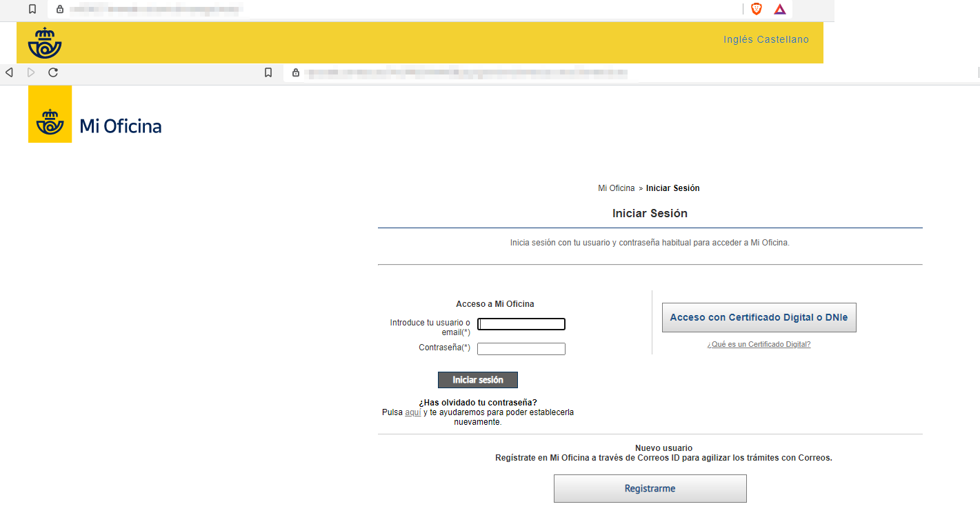The image size is (980, 522).
Task: Click bookmark icon in the topmost address bar
Action: coord(32,9)
